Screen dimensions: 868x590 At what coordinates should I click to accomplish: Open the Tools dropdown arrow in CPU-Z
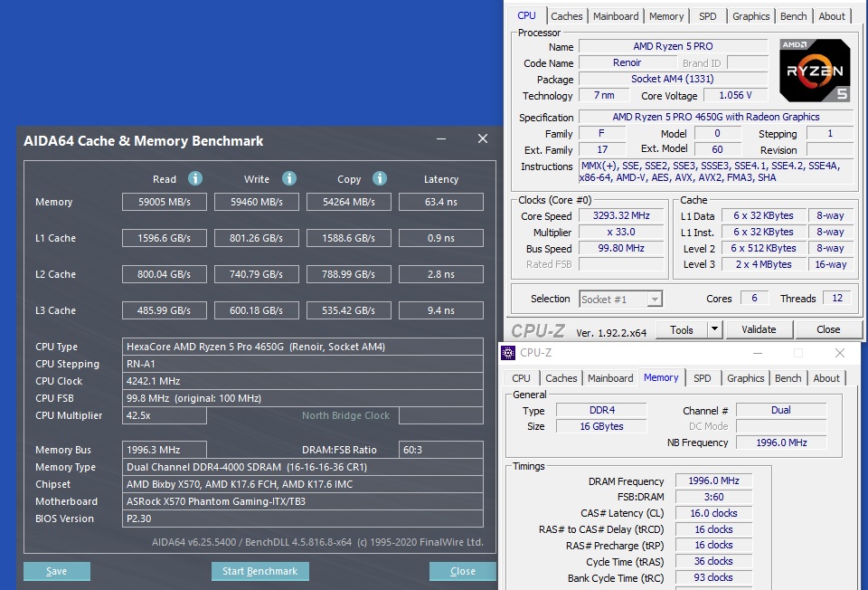714,329
